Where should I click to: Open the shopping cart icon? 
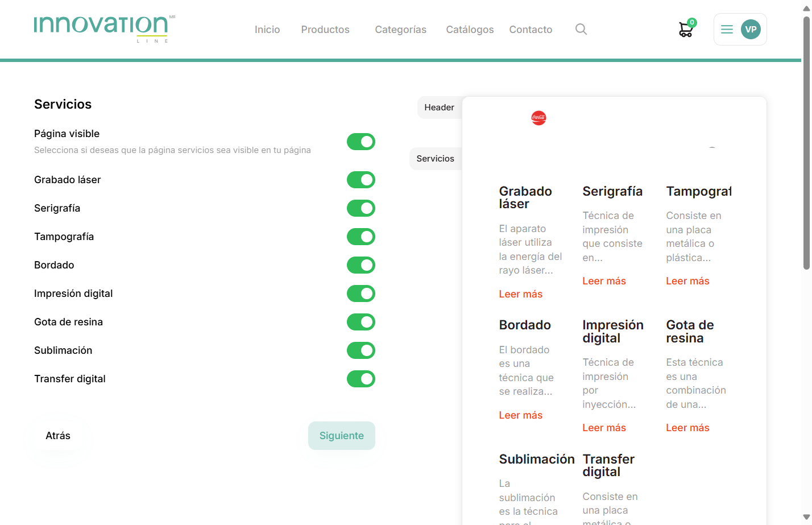(686, 29)
